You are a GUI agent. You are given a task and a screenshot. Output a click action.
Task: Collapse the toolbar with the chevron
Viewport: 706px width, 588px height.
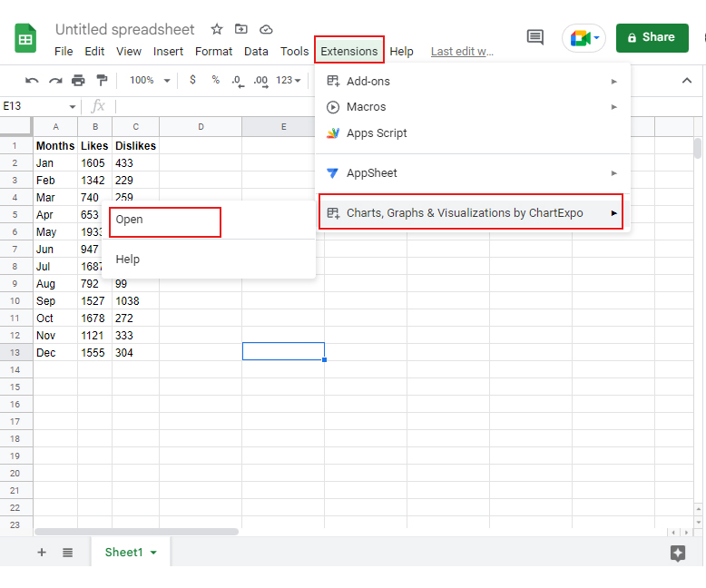pos(687,81)
